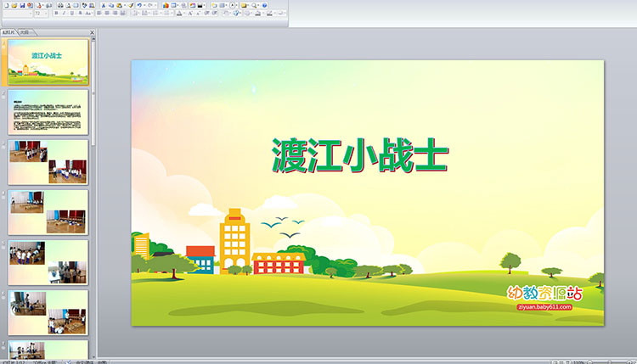Screen dimensions: 637x364
Task: Align text left
Action: (99, 13)
